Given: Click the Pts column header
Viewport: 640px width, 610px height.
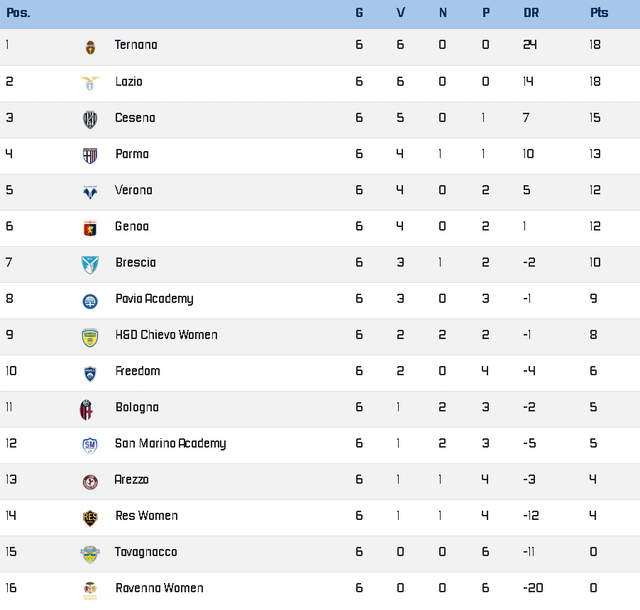Looking at the screenshot, I should 599,13.
